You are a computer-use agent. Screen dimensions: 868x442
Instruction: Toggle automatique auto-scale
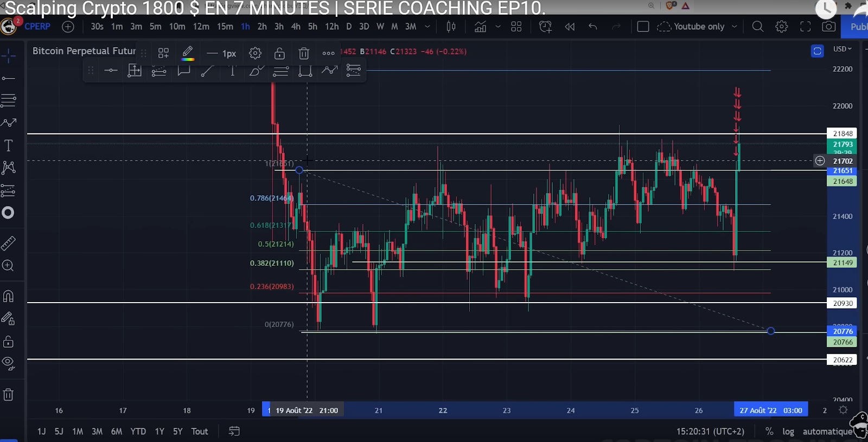[x=827, y=431]
